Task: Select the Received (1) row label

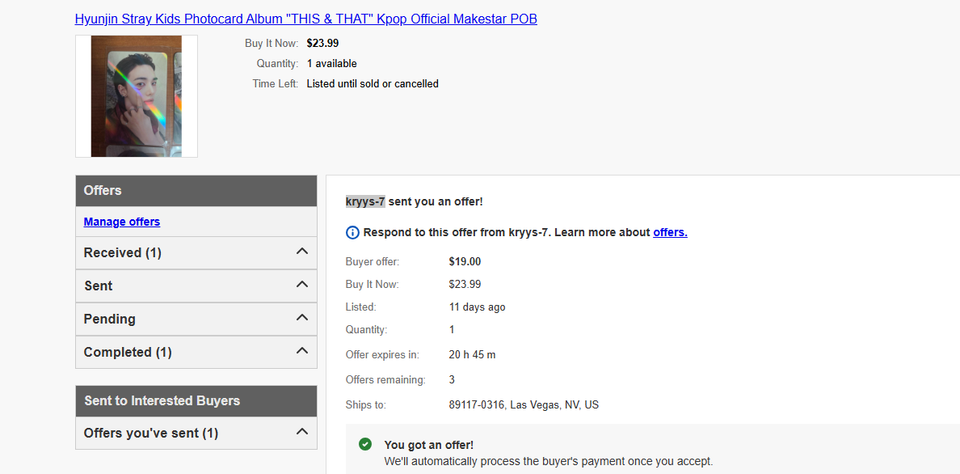Action: tap(122, 252)
